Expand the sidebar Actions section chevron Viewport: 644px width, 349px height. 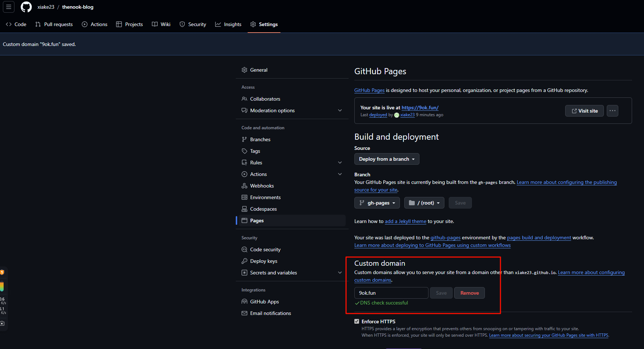tap(340, 174)
